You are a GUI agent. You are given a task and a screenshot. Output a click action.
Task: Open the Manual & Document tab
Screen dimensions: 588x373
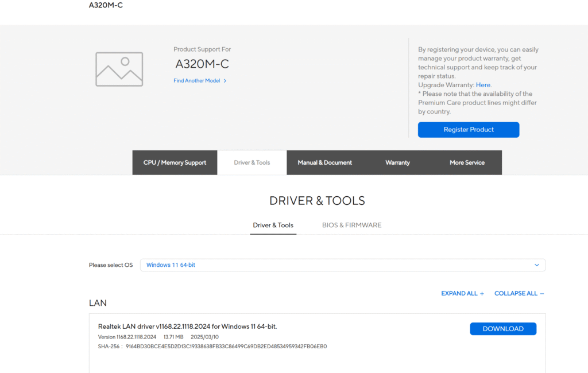pyautogui.click(x=324, y=162)
